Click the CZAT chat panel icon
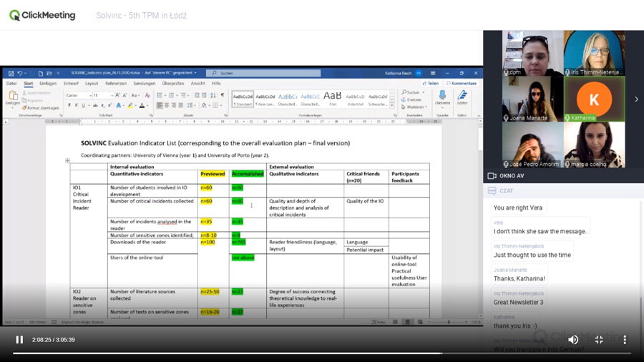This screenshot has height=362, width=644. pos(492,191)
